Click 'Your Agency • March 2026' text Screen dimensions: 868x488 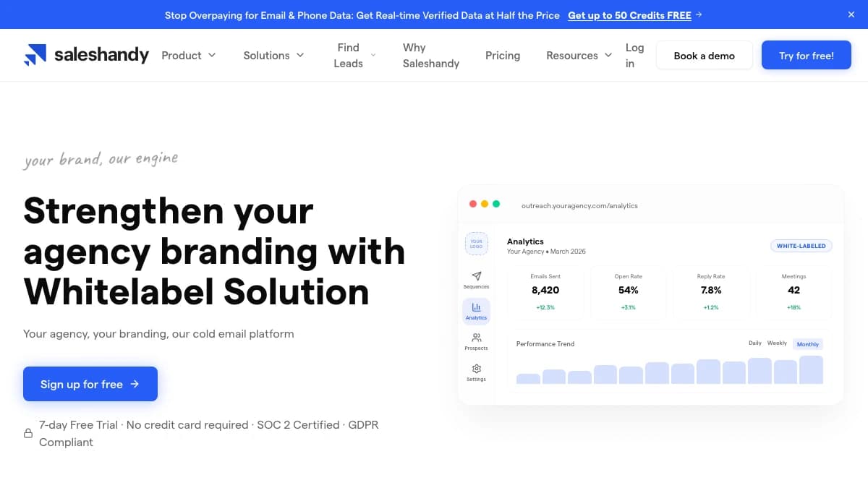pos(546,252)
